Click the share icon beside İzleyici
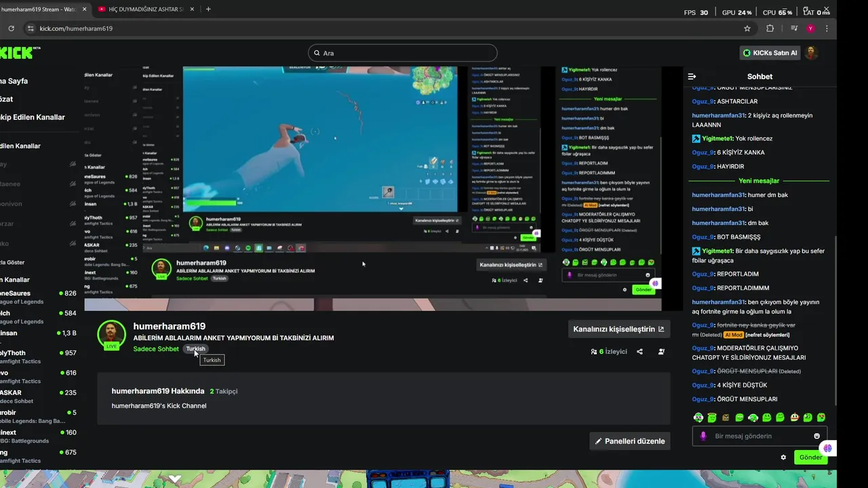The width and height of the screenshot is (868, 488). (x=639, y=352)
